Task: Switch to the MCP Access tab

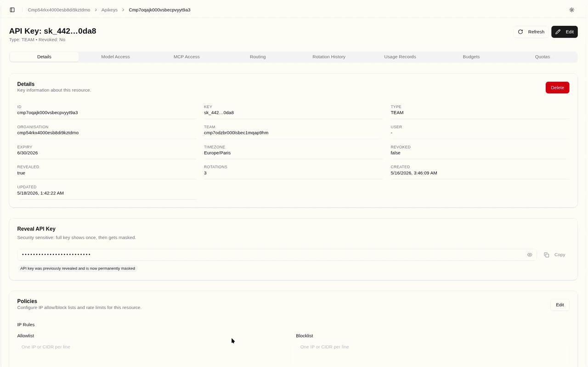Action: (x=187, y=57)
